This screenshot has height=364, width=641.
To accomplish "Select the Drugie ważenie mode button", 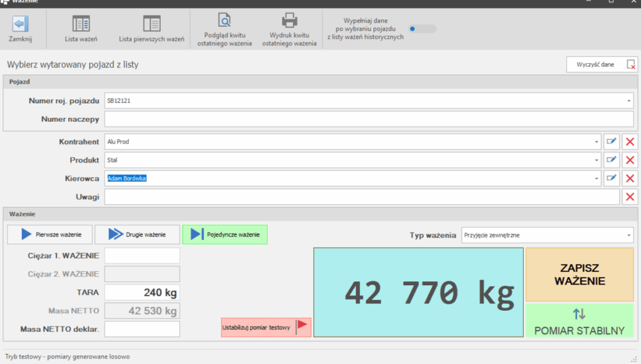I will [137, 235].
